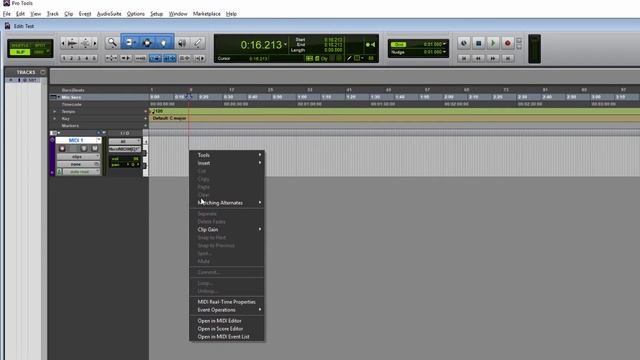The image size is (640, 360).
Task: Mute the MIDI 1 track
Action: pos(95,149)
